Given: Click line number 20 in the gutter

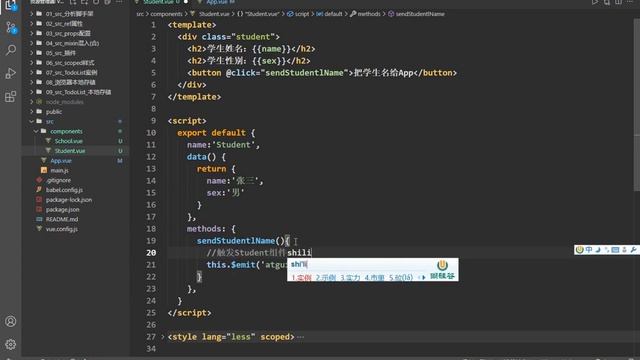Looking at the screenshot, I should [151, 253].
